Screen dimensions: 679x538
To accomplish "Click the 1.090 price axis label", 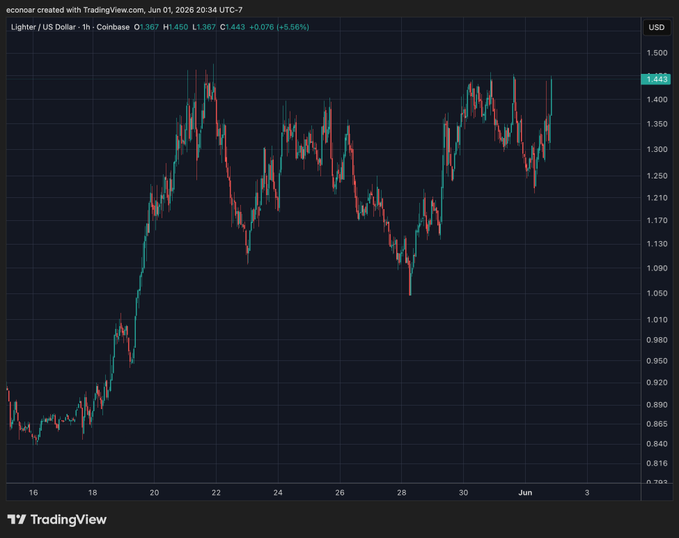I will click(657, 268).
